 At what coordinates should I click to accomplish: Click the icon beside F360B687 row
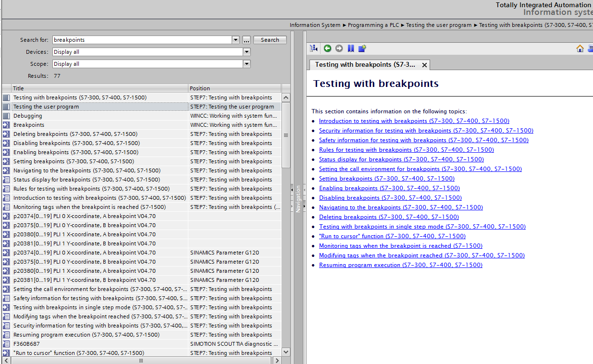click(x=6, y=344)
